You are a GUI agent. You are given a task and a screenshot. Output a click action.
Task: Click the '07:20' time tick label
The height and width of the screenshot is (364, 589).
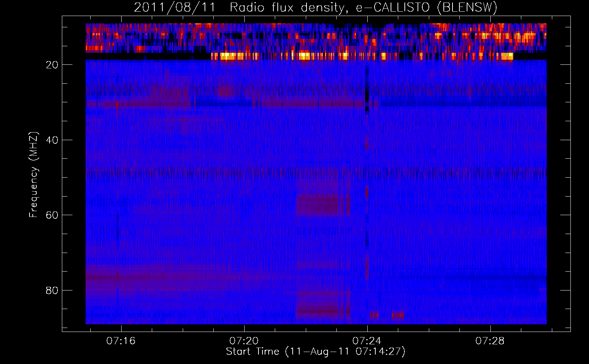click(244, 341)
